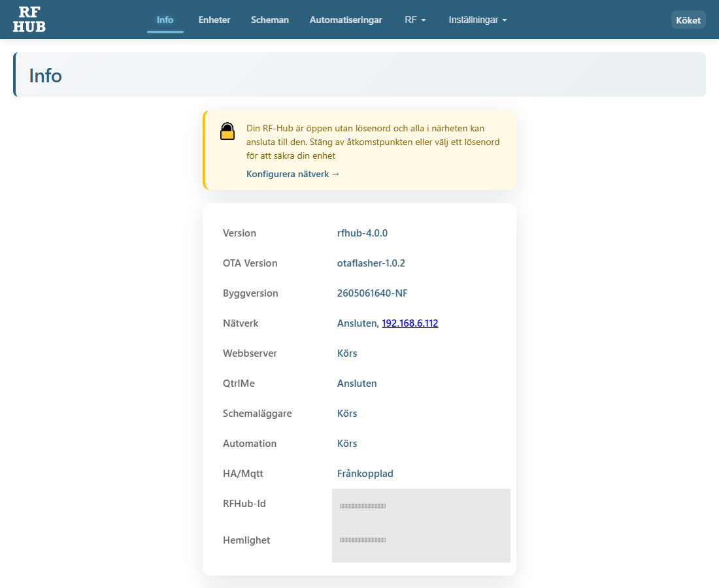Click the Webbserver label
The image size is (719, 588).
pos(250,353)
